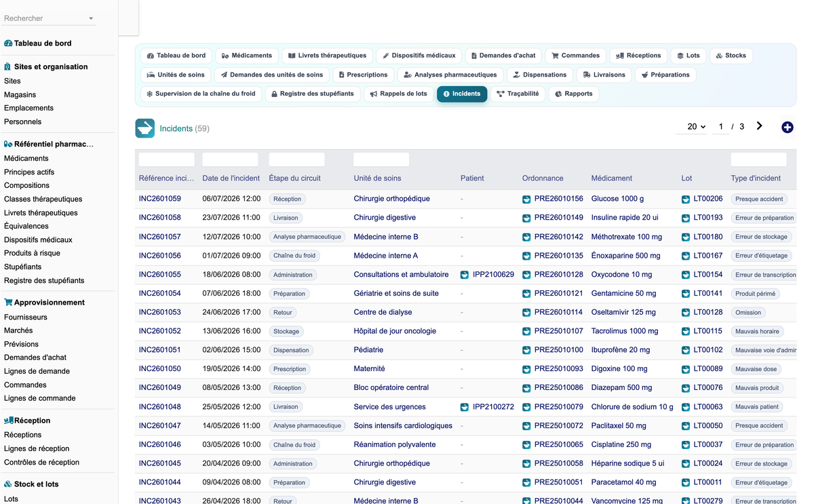Image resolution: width=814 pixels, height=504 pixels.
Task: Open prescription icon for PRE25010072
Action: point(526,426)
